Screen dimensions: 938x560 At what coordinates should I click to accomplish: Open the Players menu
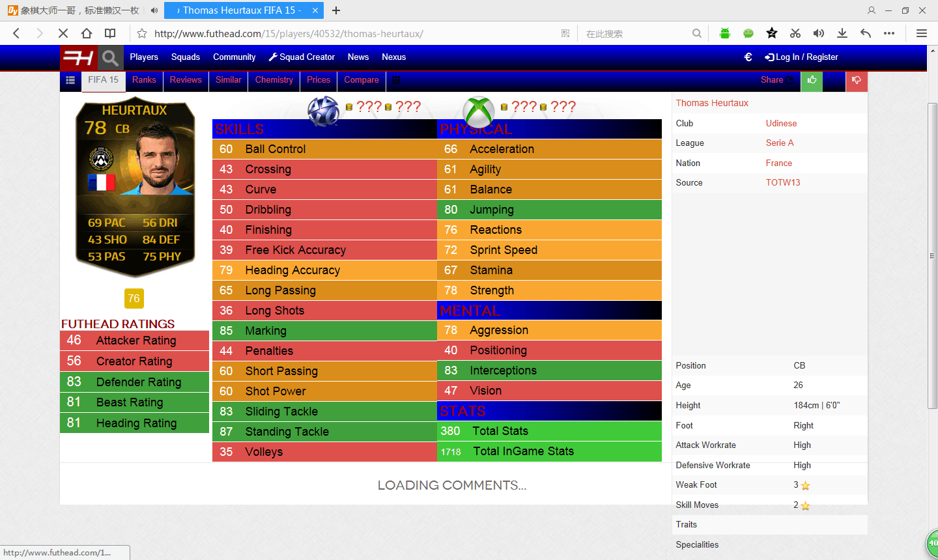144,57
